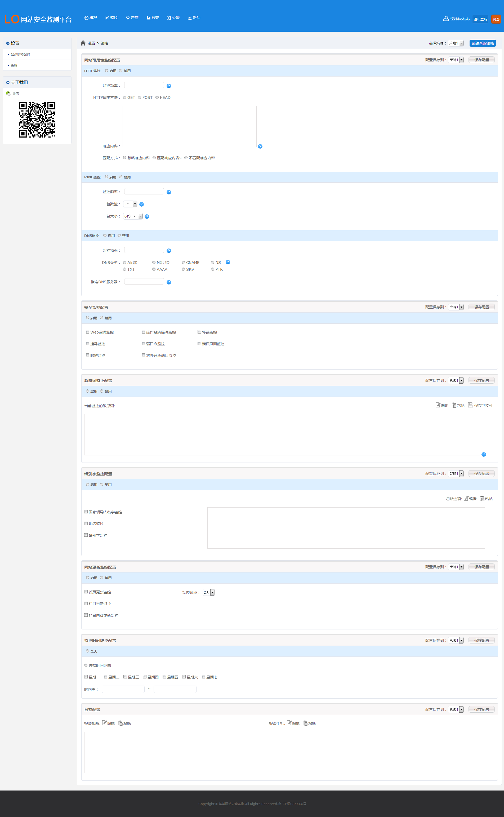Open help tooltip for PING packet count
Image resolution: width=504 pixels, height=817 pixels.
(x=141, y=204)
